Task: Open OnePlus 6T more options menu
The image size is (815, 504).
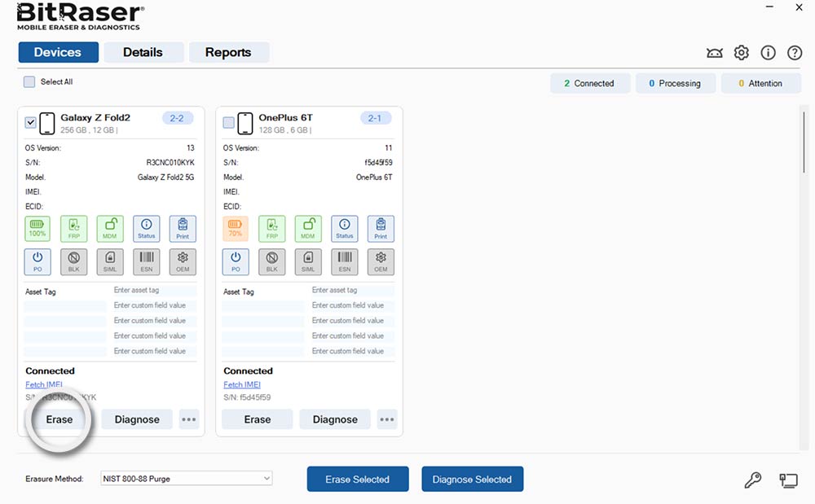Action: pyautogui.click(x=386, y=419)
